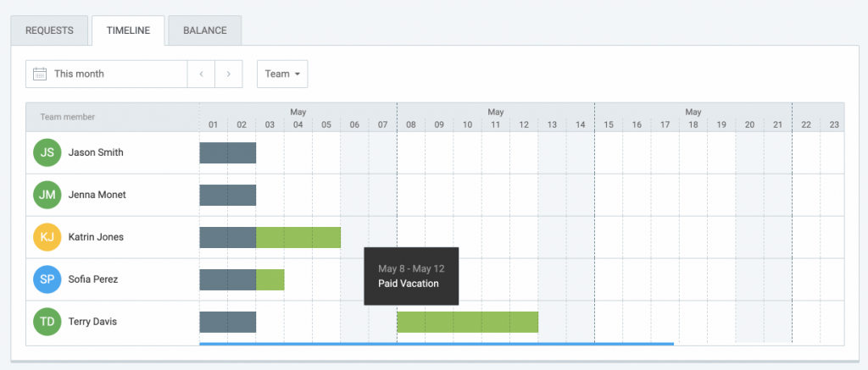Click Sofia Perez's gray time-off bar
The image size is (868, 370).
(x=227, y=280)
